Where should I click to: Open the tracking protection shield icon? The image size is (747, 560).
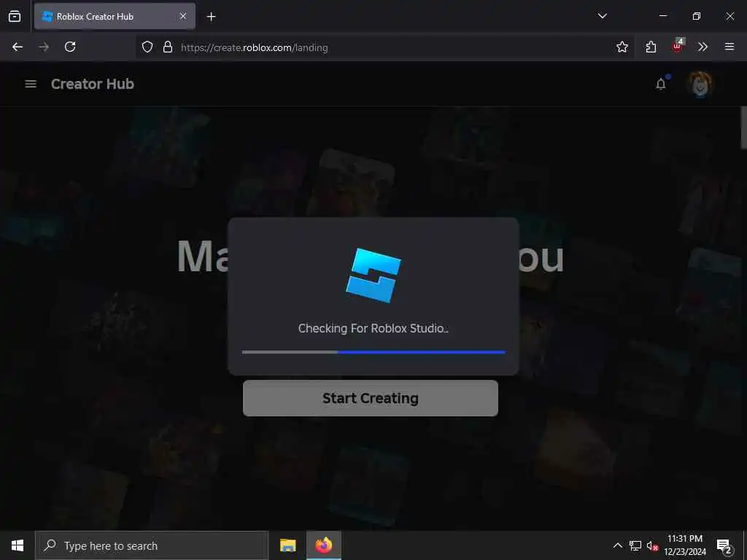pyautogui.click(x=147, y=47)
